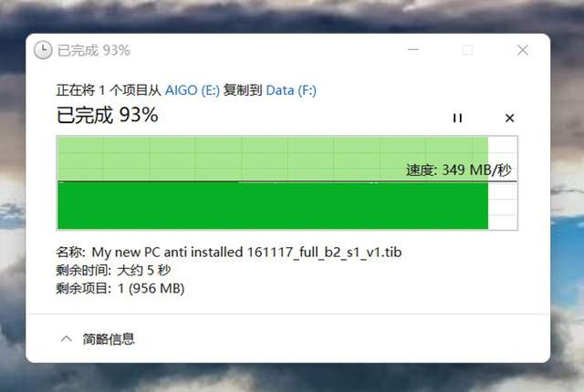Click the light green upper progress area
The width and height of the screenshot is (584, 392).
click(x=231, y=159)
